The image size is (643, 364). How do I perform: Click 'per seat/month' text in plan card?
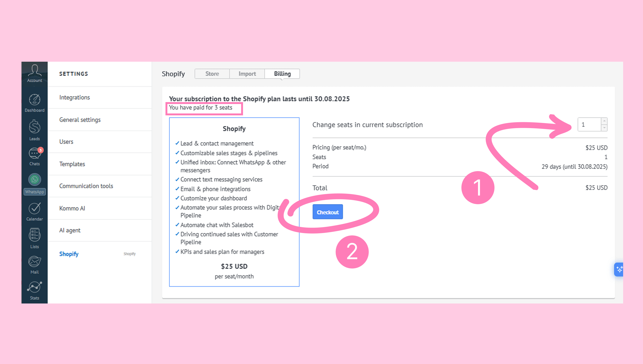pos(234,277)
